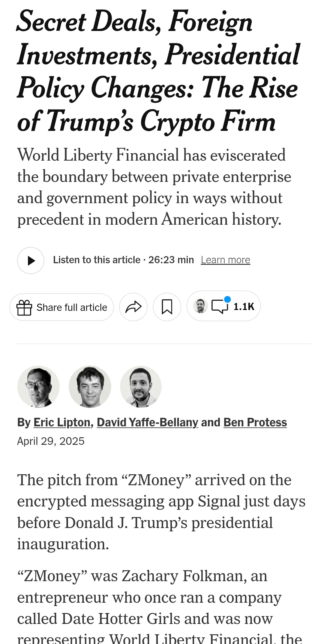
Task: Open Eric Lipton's author page link
Action: click(62, 422)
